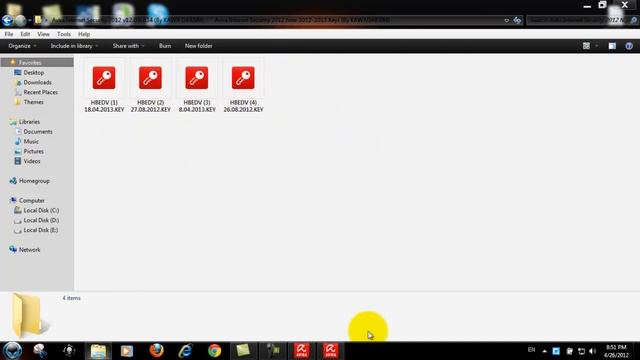This screenshot has width=640, height=360.
Task: Show hidden tray icons arrow
Action: pos(544,351)
